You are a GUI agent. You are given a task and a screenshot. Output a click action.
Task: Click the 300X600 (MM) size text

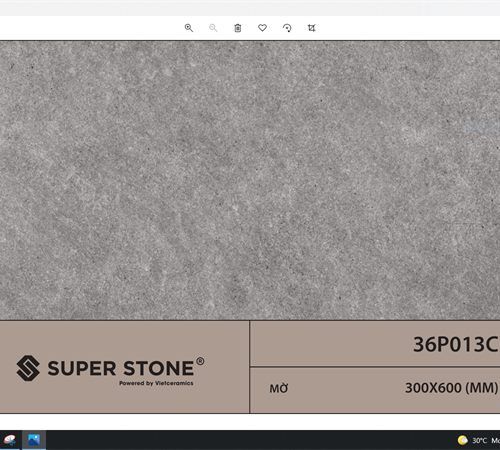(451, 388)
